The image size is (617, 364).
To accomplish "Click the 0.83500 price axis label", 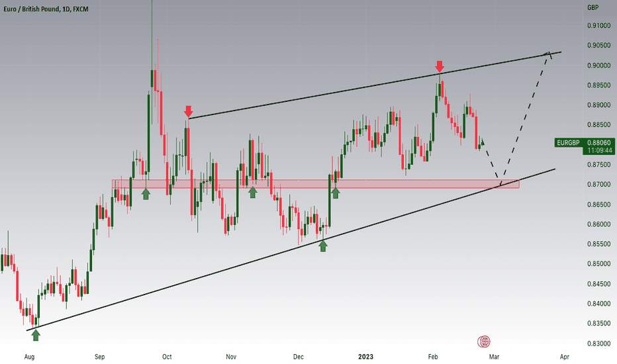I will [x=599, y=324].
